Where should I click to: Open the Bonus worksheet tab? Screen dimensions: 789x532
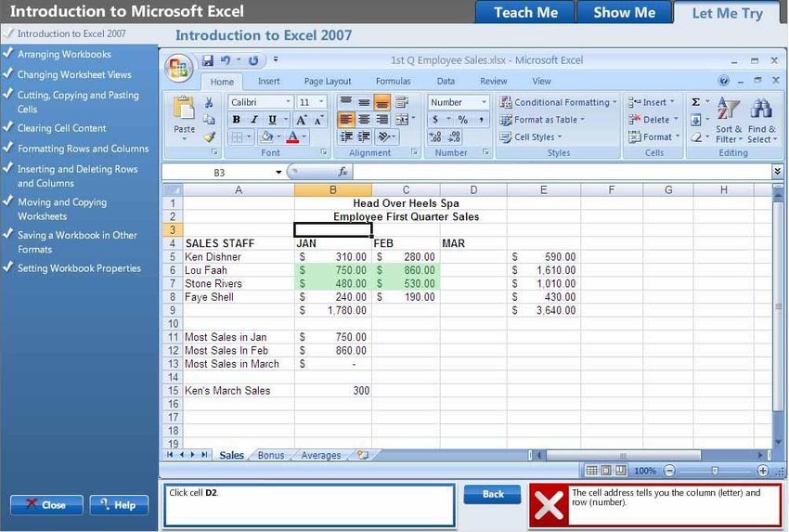pos(271,455)
